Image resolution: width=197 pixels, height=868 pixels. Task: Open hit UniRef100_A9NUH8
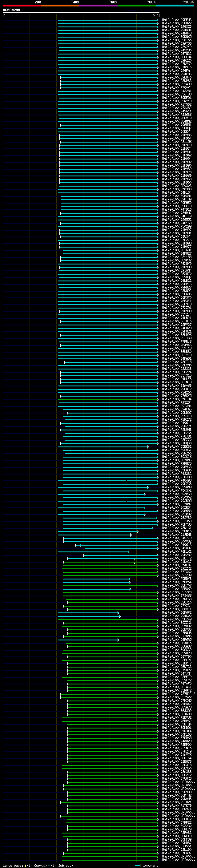click(177, 430)
